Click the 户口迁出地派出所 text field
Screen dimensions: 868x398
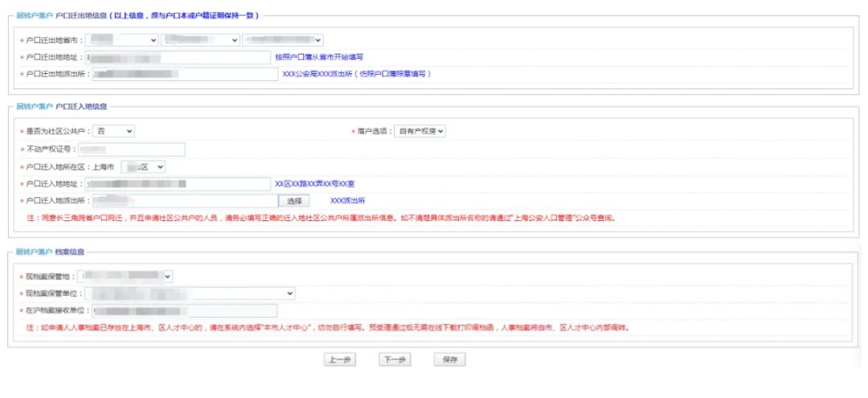pyautogui.click(x=184, y=74)
